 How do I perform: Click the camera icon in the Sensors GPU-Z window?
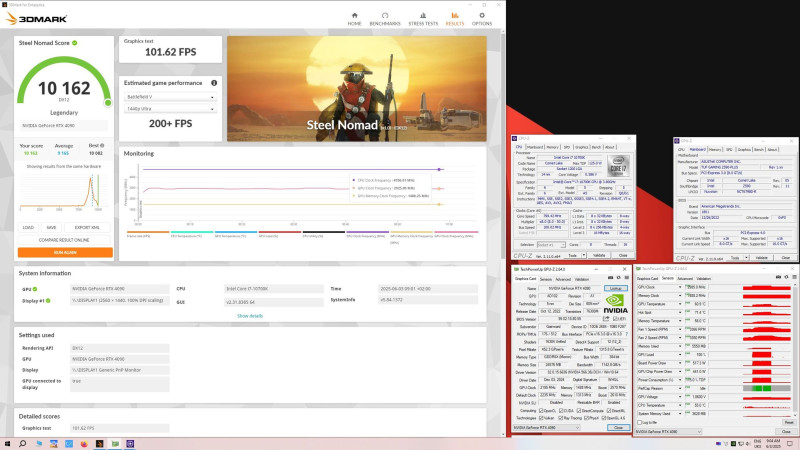click(x=778, y=277)
